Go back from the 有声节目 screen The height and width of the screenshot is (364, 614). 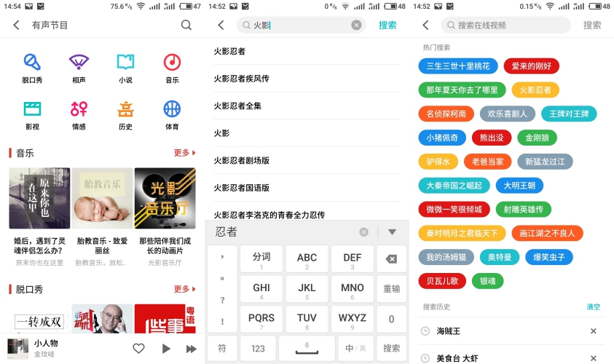16,25
